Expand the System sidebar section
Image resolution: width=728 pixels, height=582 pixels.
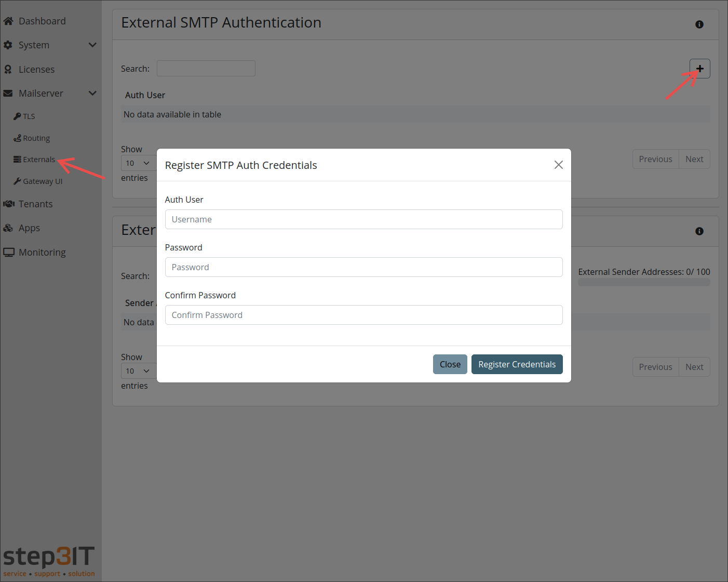pos(92,45)
